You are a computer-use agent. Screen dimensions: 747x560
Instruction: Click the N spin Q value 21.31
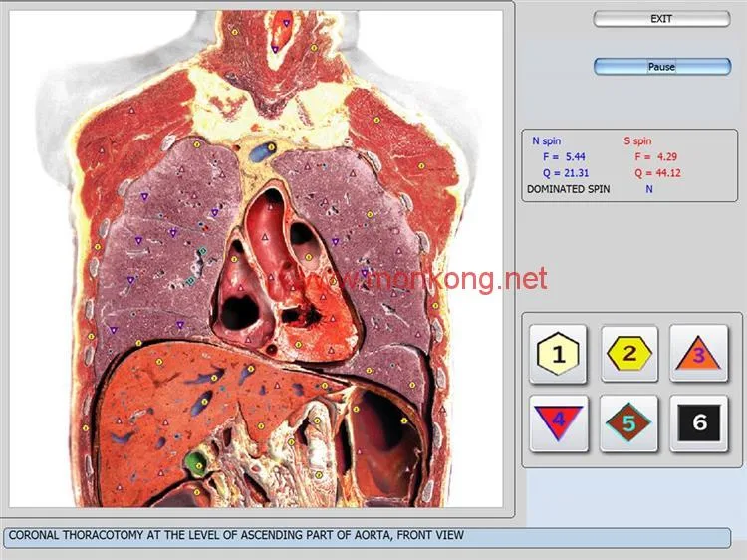[576, 173]
